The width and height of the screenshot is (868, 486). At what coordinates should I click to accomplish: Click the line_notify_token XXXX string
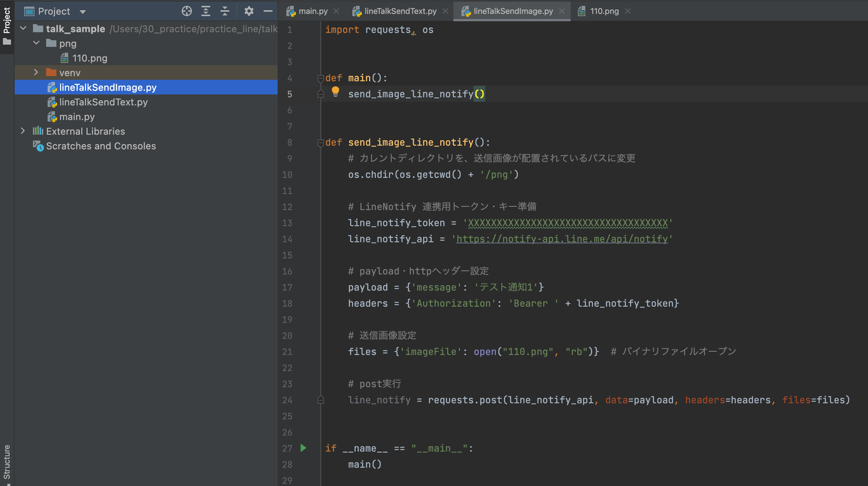(x=568, y=223)
